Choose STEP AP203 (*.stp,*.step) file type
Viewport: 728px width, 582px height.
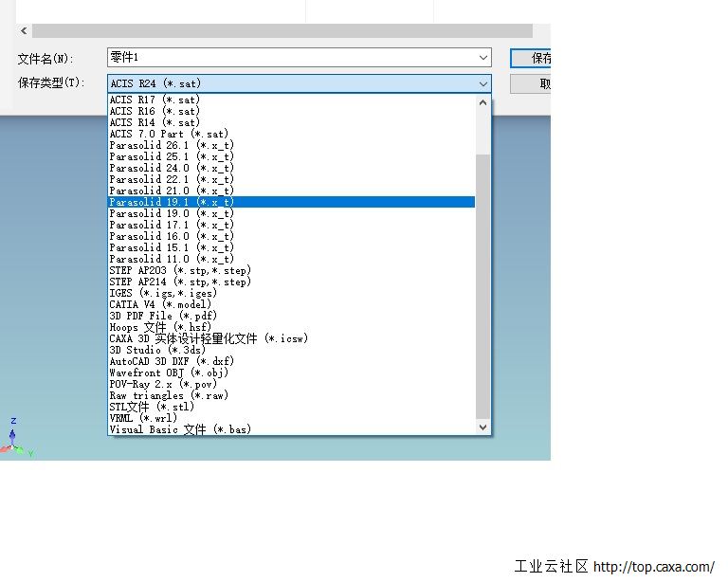180,270
